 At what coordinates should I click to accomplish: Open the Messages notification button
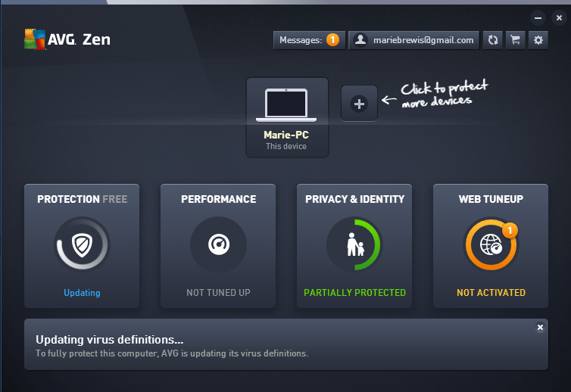click(x=309, y=40)
